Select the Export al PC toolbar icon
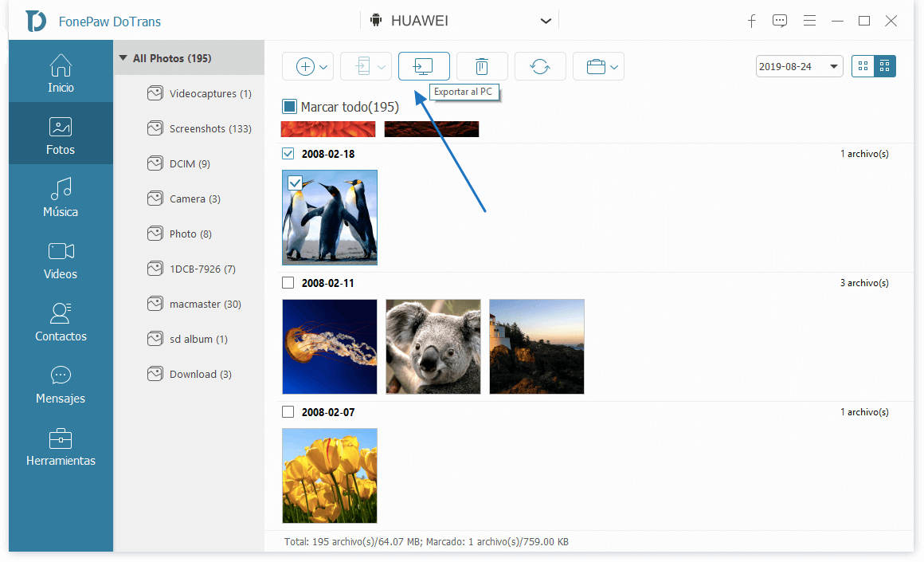924x562 pixels. click(424, 66)
